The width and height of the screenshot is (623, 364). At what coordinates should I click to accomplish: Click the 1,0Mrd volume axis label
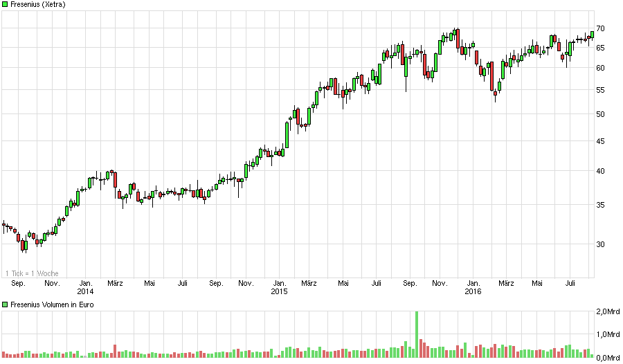tap(608, 335)
